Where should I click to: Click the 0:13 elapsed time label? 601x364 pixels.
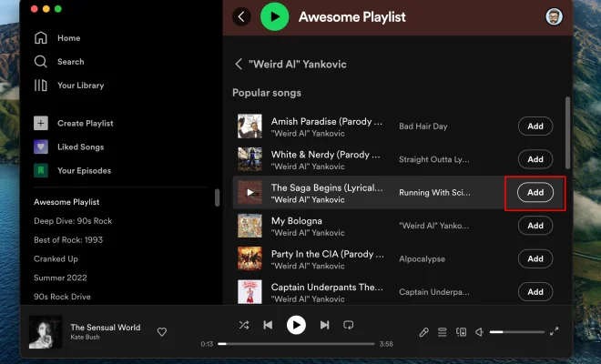click(207, 344)
